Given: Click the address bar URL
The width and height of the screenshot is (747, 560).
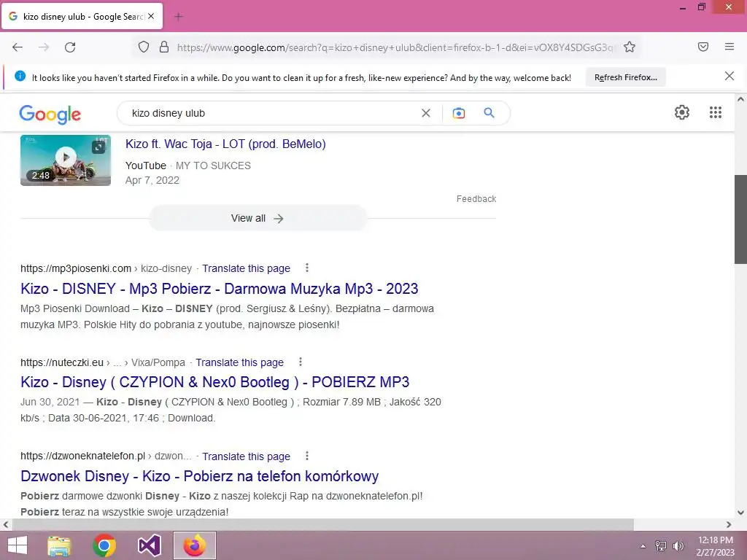Looking at the screenshot, I should point(396,47).
